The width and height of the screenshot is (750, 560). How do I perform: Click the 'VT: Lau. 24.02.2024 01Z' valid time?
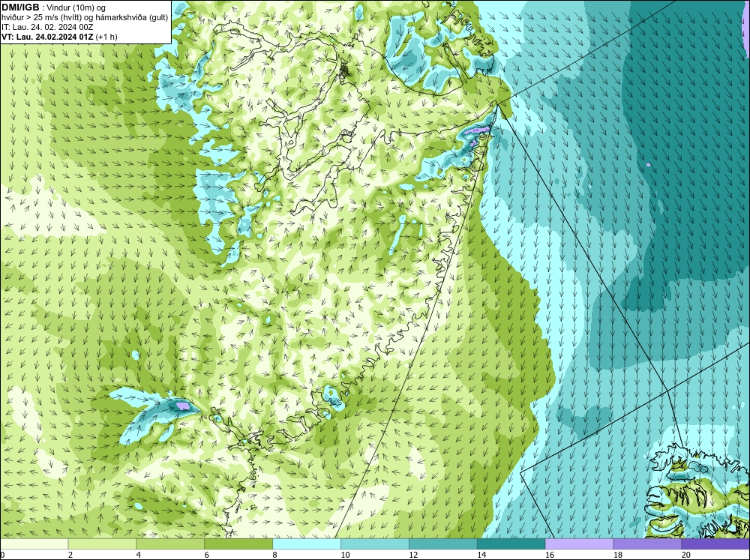coord(47,37)
